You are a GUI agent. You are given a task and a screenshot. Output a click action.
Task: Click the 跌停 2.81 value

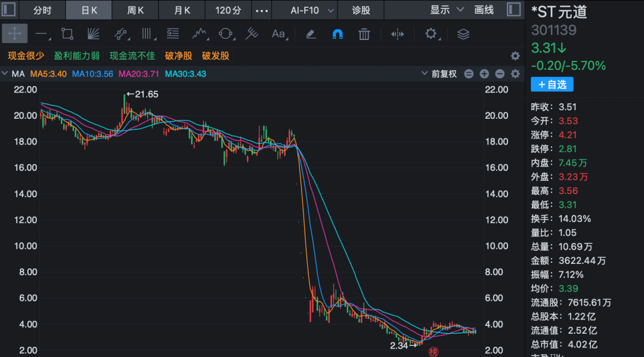[568, 149]
